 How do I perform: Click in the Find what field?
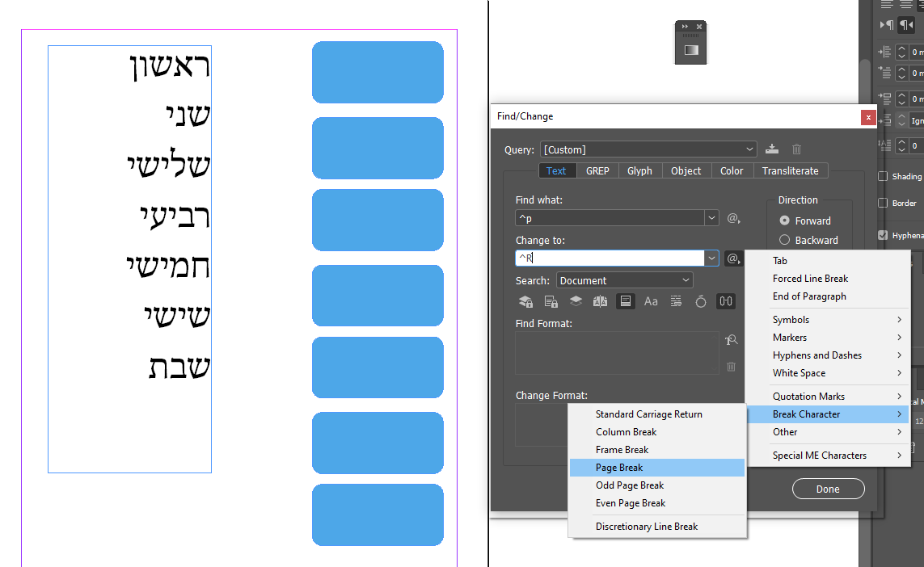coord(610,218)
